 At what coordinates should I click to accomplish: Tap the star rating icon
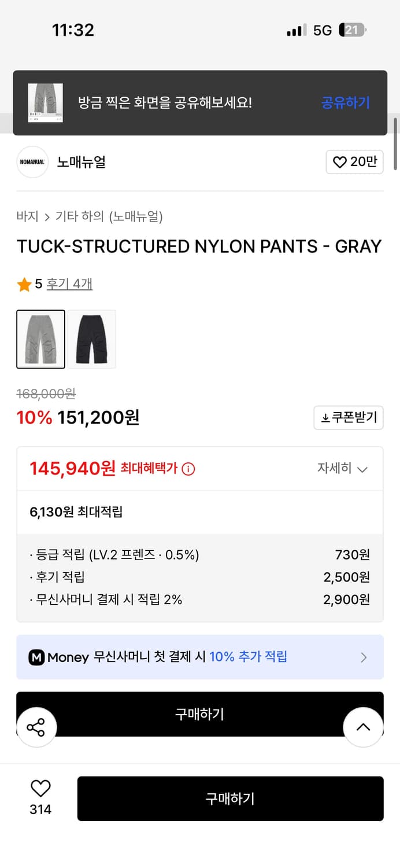(x=24, y=284)
